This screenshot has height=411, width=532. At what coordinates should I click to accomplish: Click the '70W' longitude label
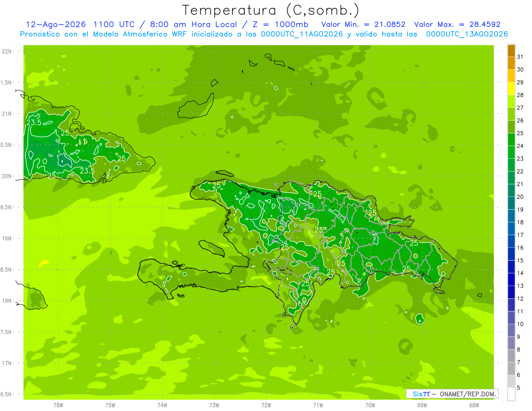click(370, 405)
